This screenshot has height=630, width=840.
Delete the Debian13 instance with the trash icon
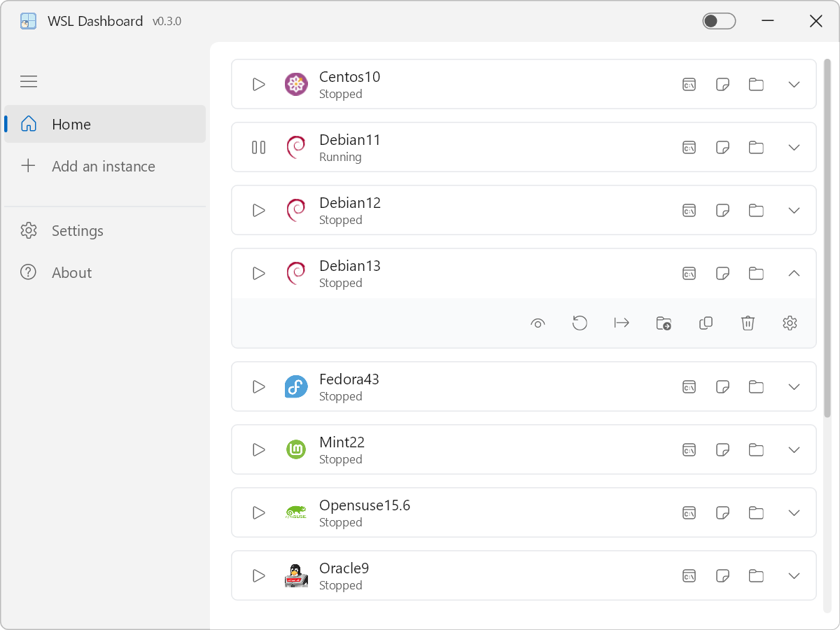[748, 323]
